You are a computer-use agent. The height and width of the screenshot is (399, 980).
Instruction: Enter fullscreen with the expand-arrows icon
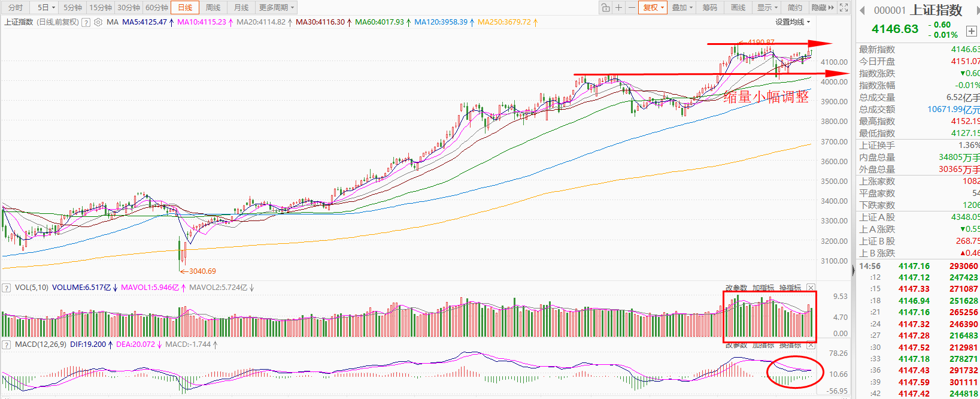[x=844, y=8]
